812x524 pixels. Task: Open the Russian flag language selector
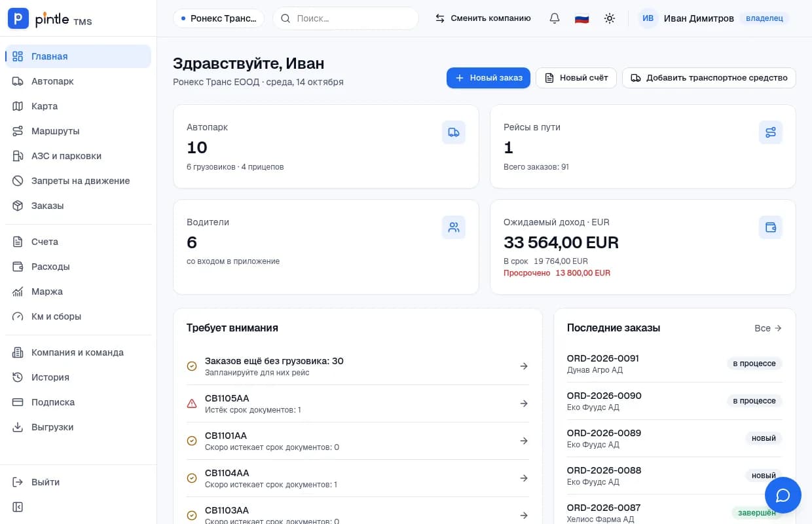(581, 18)
